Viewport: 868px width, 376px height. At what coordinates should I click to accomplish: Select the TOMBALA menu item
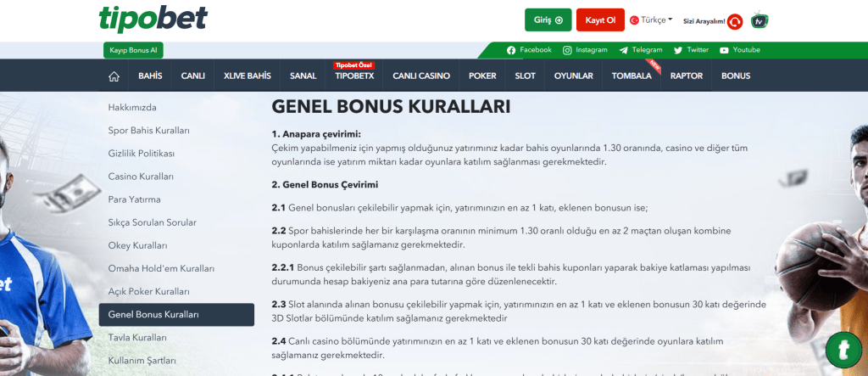[x=632, y=76]
